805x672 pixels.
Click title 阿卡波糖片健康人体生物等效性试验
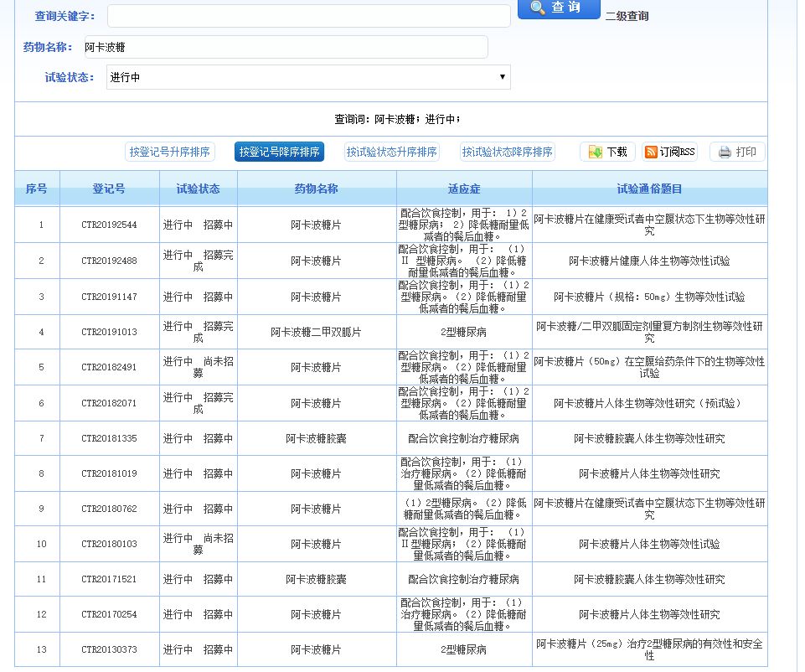tap(649, 261)
